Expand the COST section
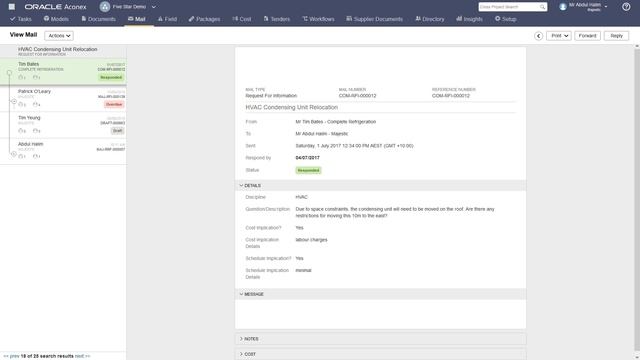 [x=241, y=354]
